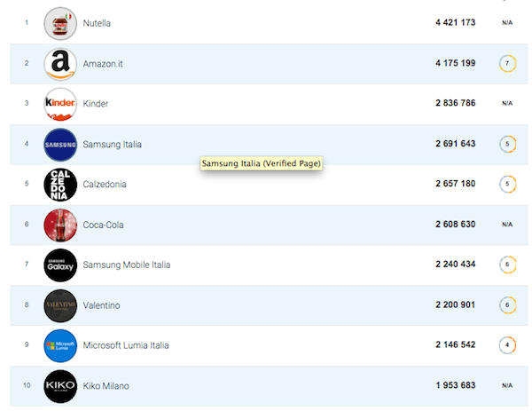Open the Valentino logo icon
Image resolution: width=532 pixels, height=411 pixels.
(60, 305)
